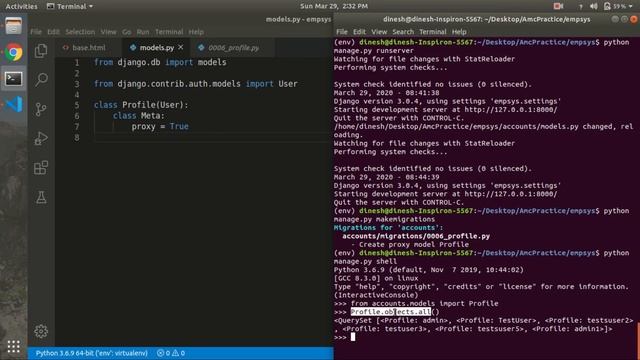Open the VS Code Terminal menu
The width and height of the screenshot is (640, 360).
pos(169,32)
